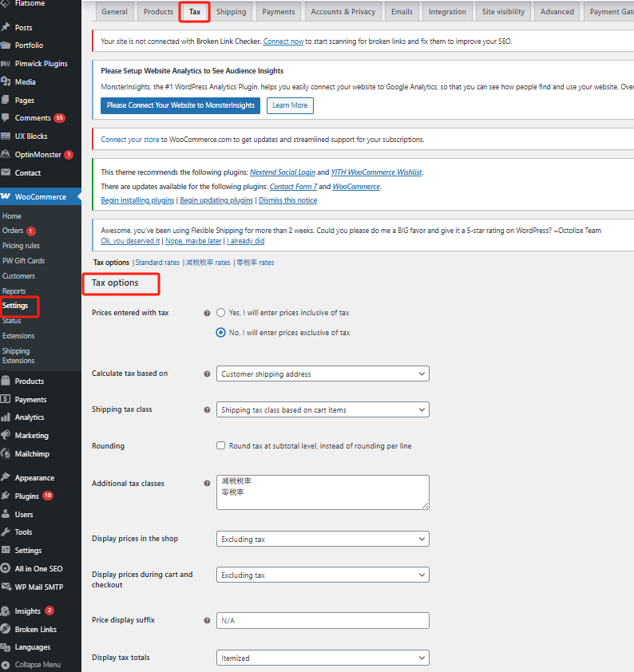
Task: Open the Tax settings tab
Action: coord(195,11)
